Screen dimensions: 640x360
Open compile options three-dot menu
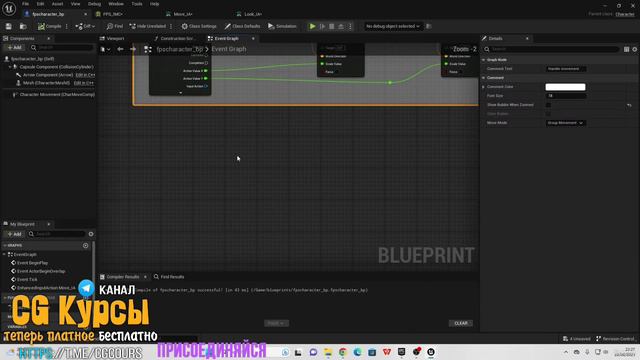click(67, 26)
